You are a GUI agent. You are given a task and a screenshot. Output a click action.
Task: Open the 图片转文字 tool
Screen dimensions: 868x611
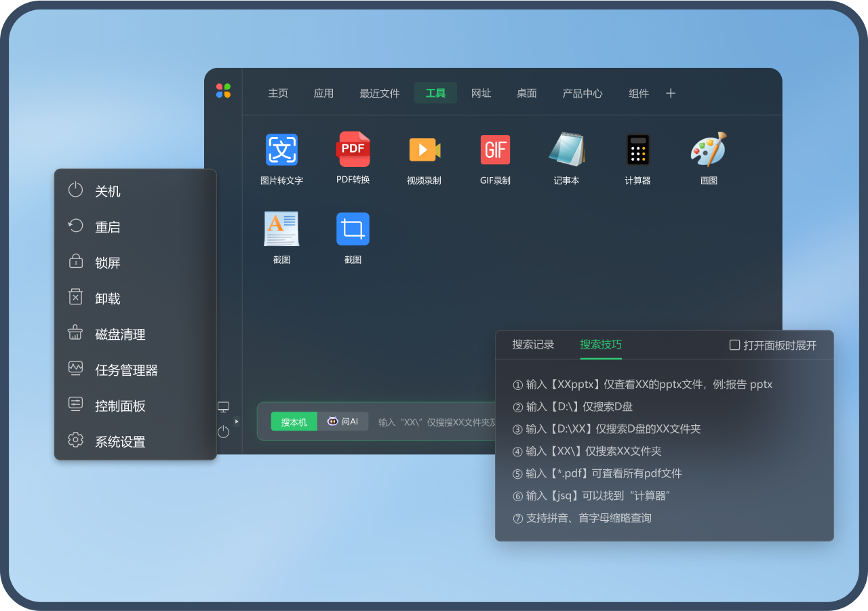tap(281, 150)
